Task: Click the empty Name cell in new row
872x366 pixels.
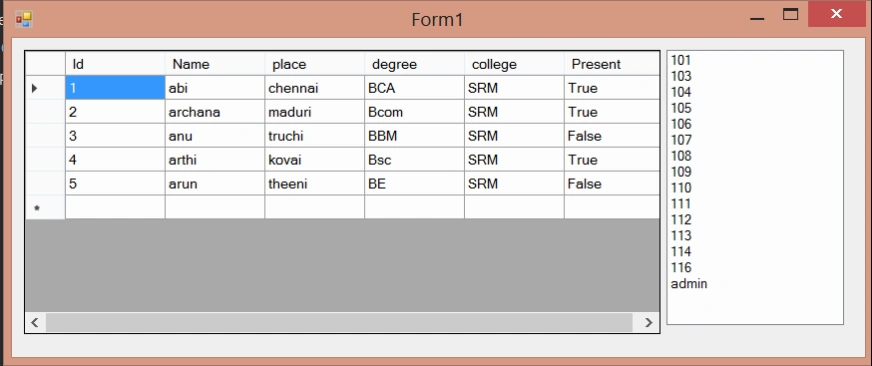Action: point(215,207)
